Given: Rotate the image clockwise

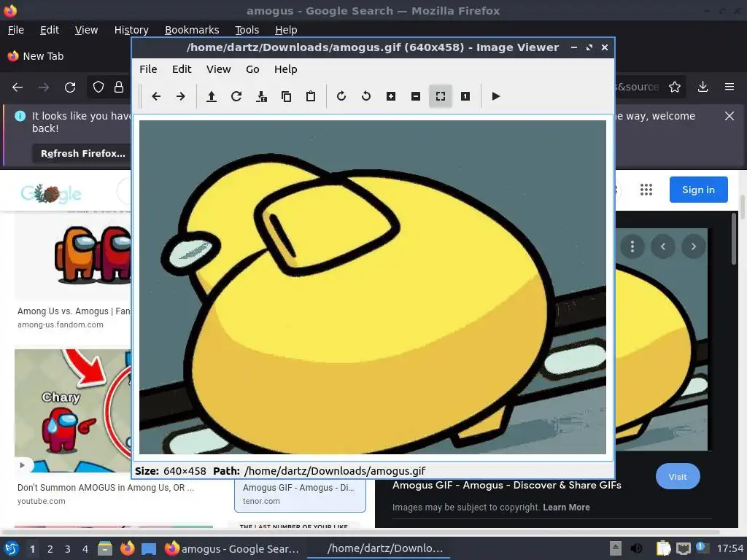Looking at the screenshot, I should 341,97.
